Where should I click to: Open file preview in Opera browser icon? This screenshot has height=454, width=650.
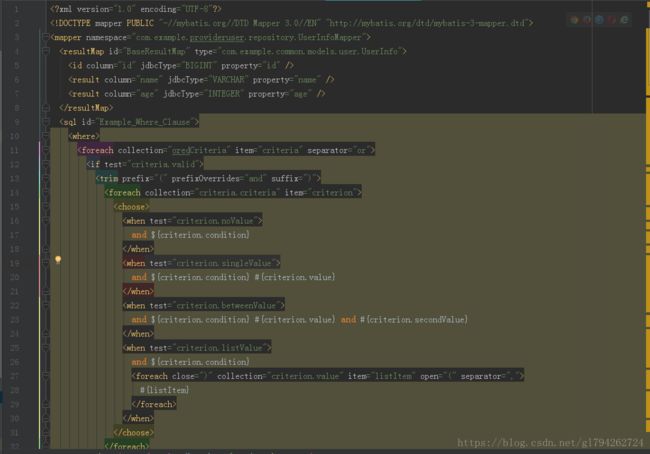tap(611, 19)
